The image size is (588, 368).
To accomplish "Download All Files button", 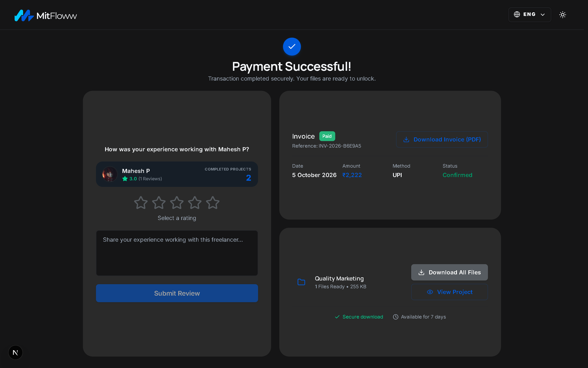I will coord(449,272).
